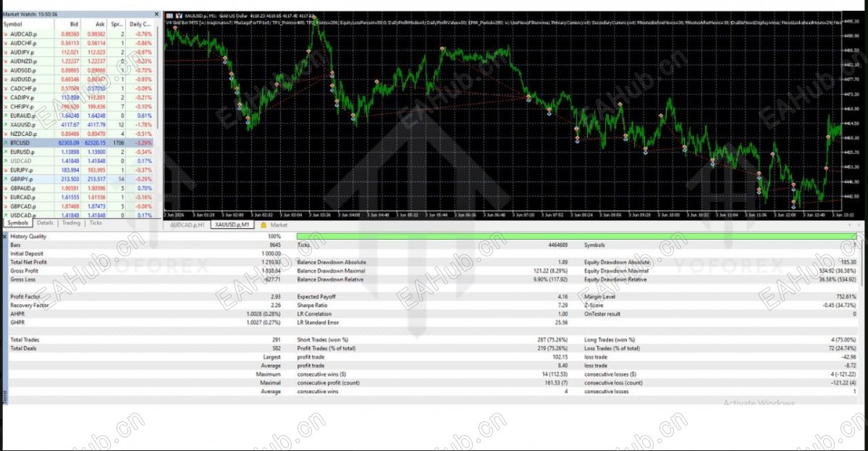The image size is (868, 451).
Task: Close the Market Watch panel
Action: [156, 14]
